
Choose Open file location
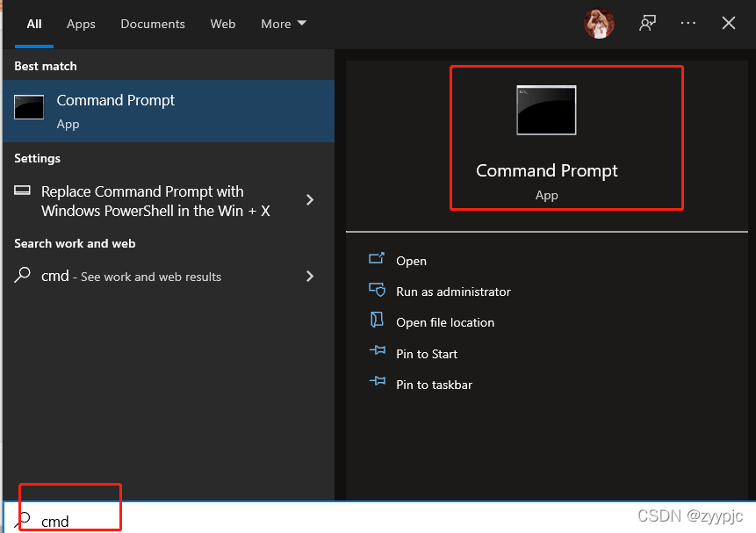[445, 322]
